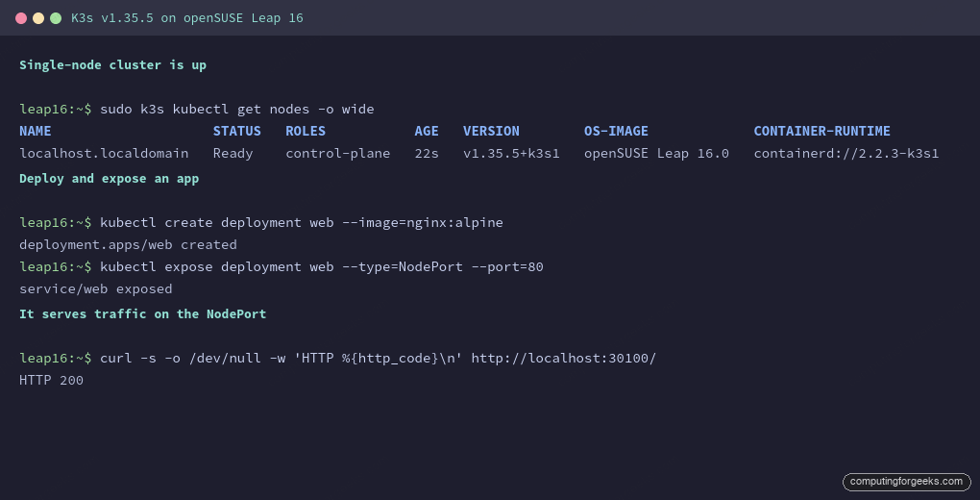980x500 pixels.
Task: Click the heading 'Deploy and expose an app'
Action: (109, 178)
